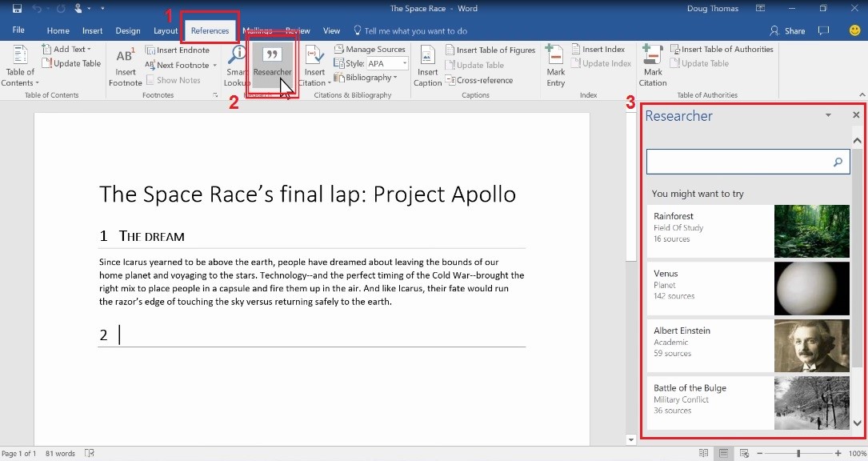Click Update Table in Captions group
This screenshot has width=868, height=461.
(x=474, y=65)
